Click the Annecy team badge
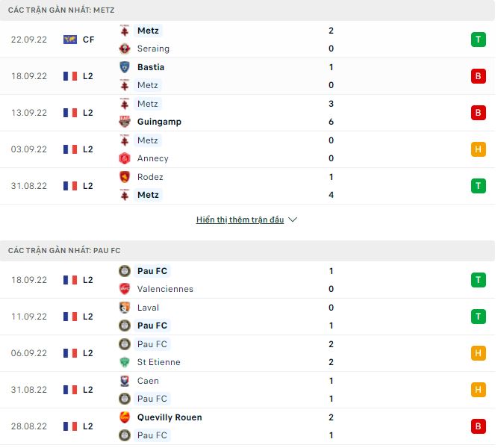 (125, 158)
